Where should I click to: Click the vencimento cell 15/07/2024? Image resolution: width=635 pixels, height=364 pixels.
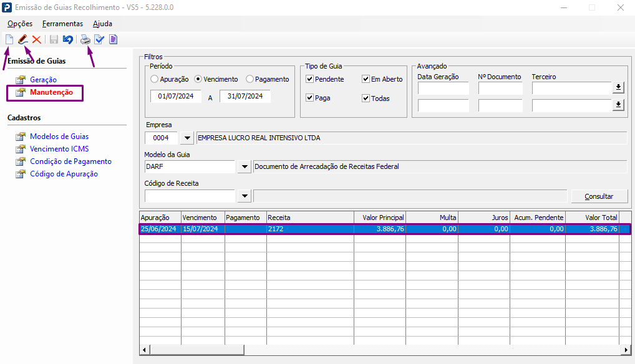point(203,229)
